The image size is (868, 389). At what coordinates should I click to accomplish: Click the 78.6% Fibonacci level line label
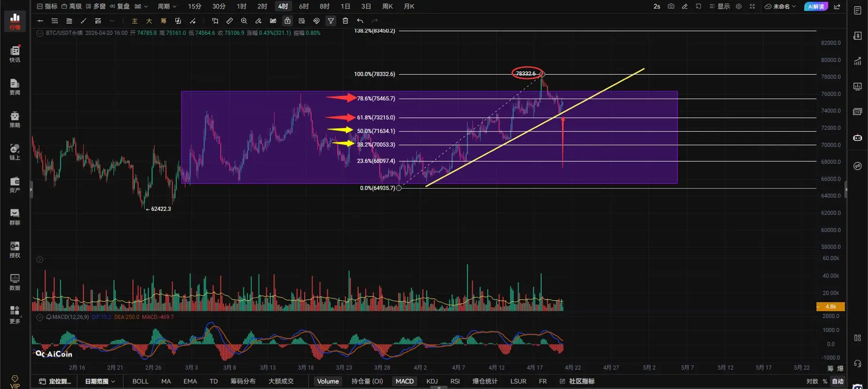pyautogui.click(x=376, y=99)
